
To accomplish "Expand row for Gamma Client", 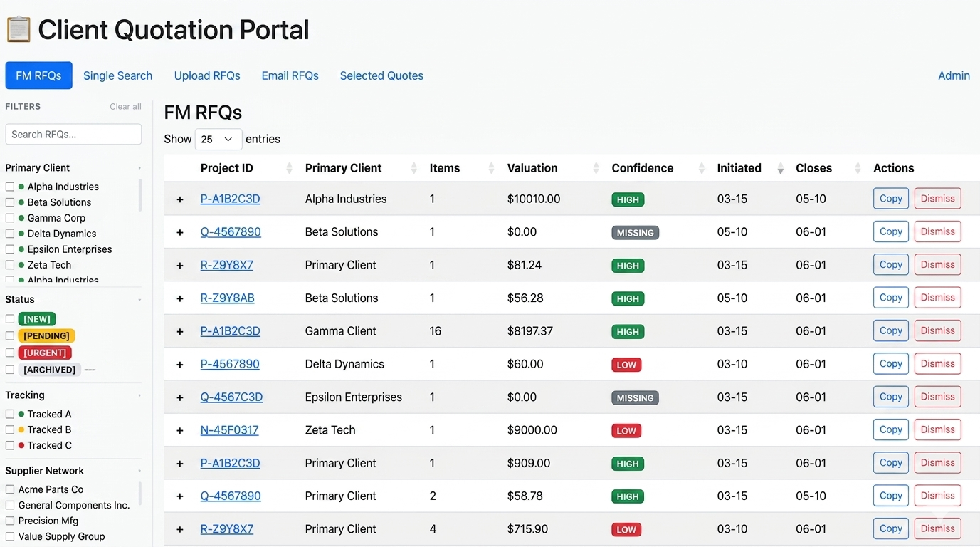I will [180, 331].
